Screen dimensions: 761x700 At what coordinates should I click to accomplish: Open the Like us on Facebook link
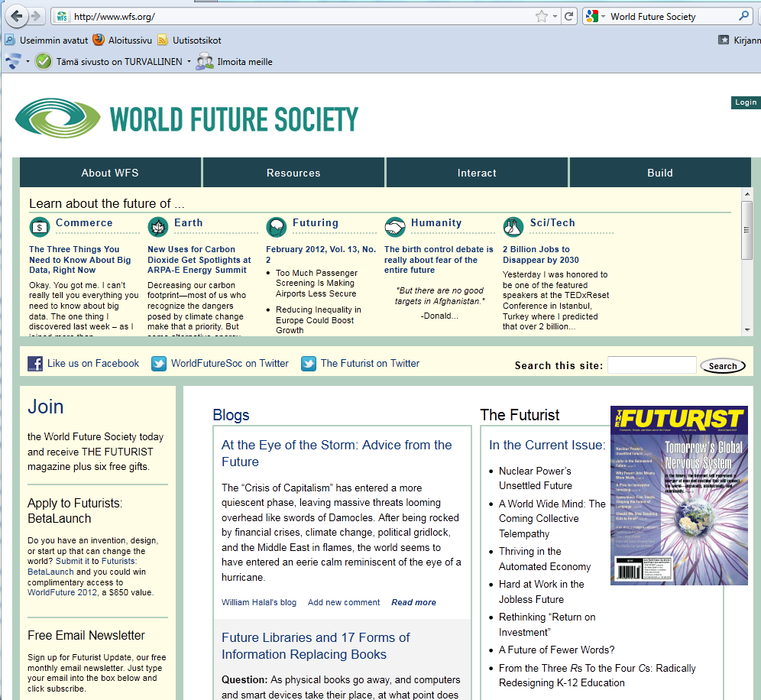tap(93, 364)
